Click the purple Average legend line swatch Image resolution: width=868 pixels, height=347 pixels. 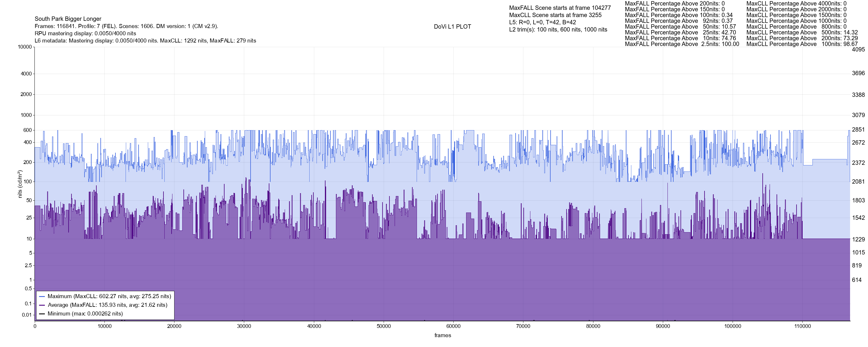point(42,305)
